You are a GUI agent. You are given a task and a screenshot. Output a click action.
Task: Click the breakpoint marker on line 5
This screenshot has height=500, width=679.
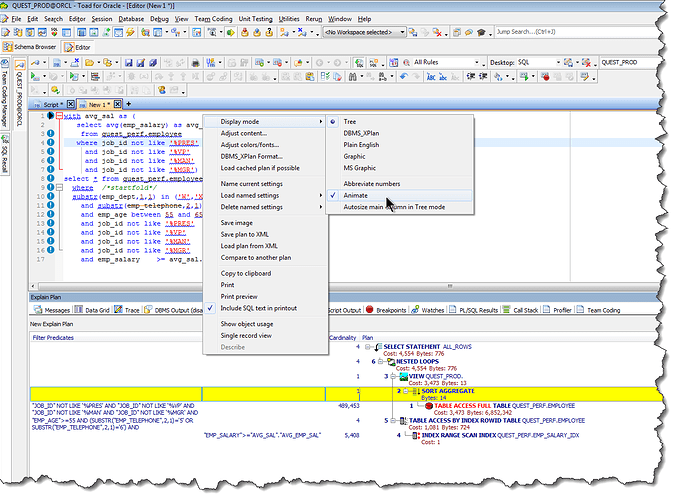click(49, 152)
